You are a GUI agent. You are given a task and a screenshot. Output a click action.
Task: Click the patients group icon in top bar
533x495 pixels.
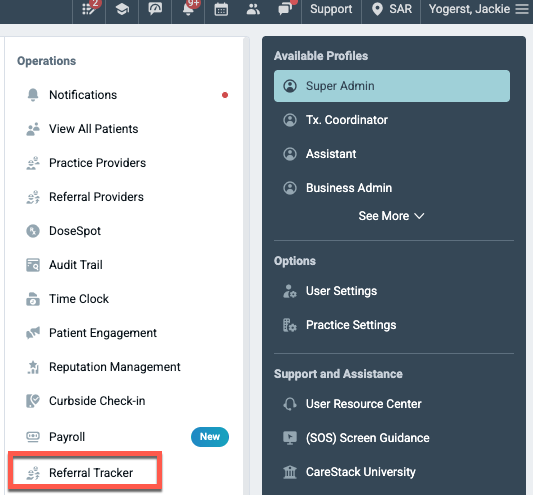coord(253,9)
